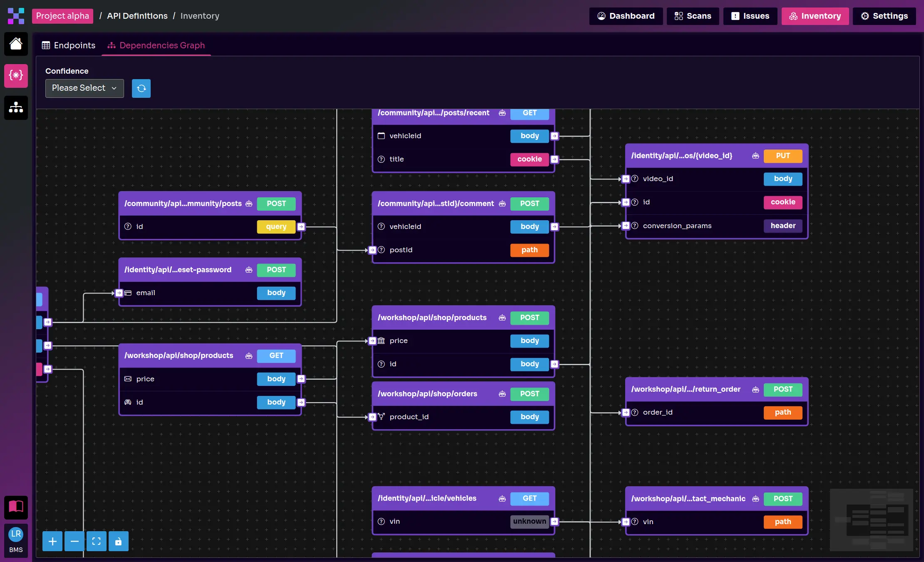The height and width of the screenshot is (562, 924).
Task: Switch to the Endpoints tab
Action: [69, 45]
